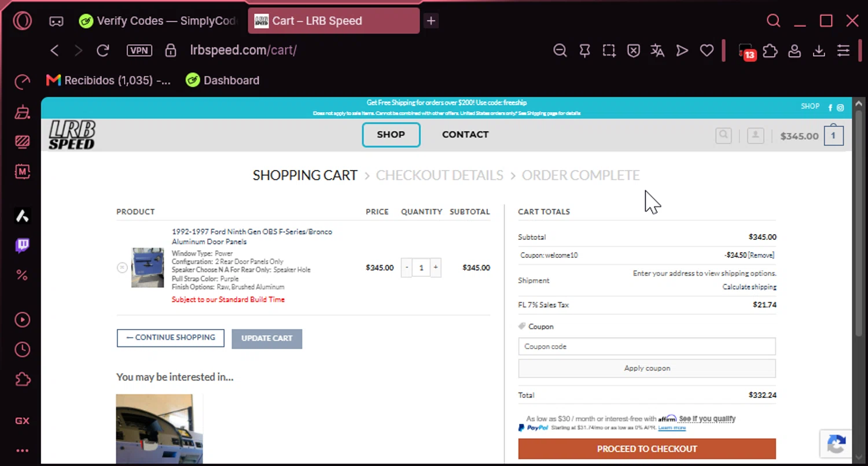This screenshot has height=466, width=868.
Task: Open GX Cleaner in sidebar
Action: coord(23,112)
